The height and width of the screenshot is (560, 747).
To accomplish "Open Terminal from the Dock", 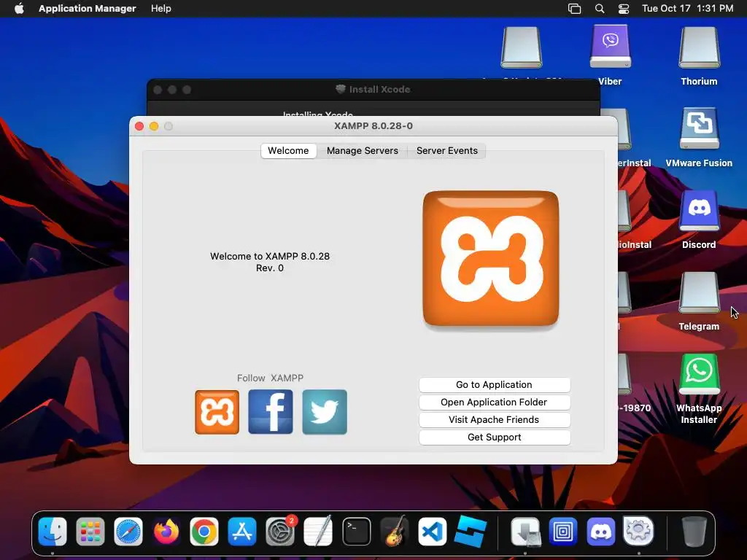I will (x=356, y=531).
